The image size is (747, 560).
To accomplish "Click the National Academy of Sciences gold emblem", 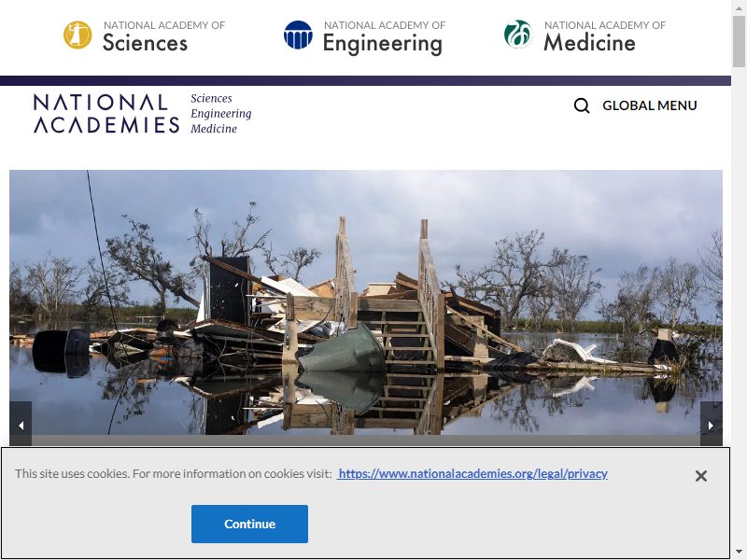I will click(78, 35).
